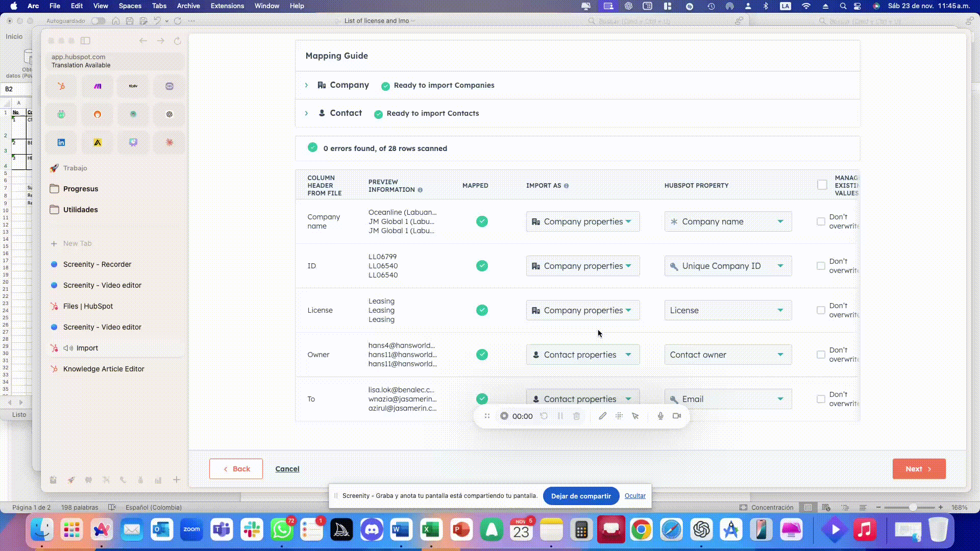
Task: Open the Unique Company ID property dropdown
Action: coord(728,266)
